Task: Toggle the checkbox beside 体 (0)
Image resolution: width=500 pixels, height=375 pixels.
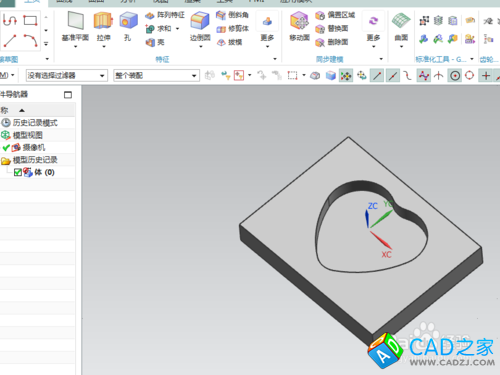Action: 18,172
